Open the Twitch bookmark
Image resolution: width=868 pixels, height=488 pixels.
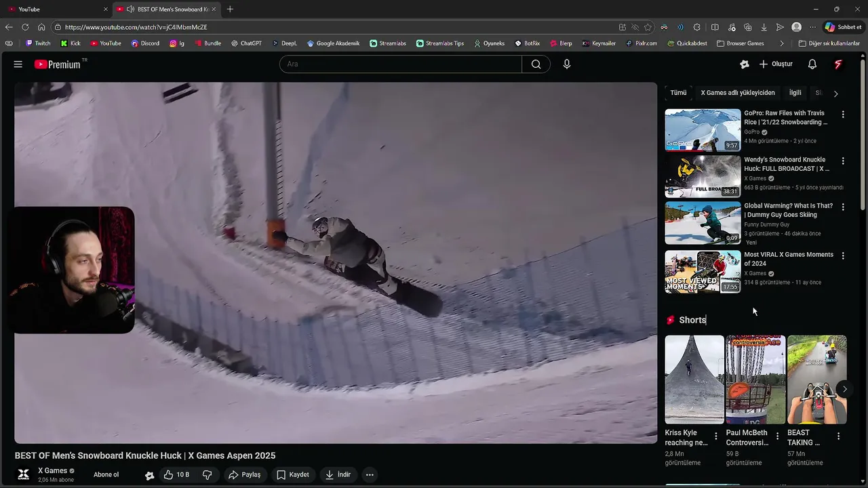[x=38, y=43]
